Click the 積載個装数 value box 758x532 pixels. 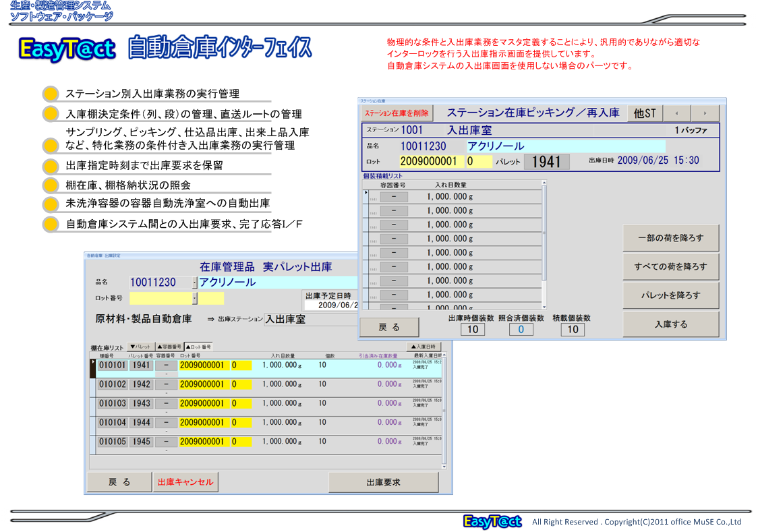[573, 330]
